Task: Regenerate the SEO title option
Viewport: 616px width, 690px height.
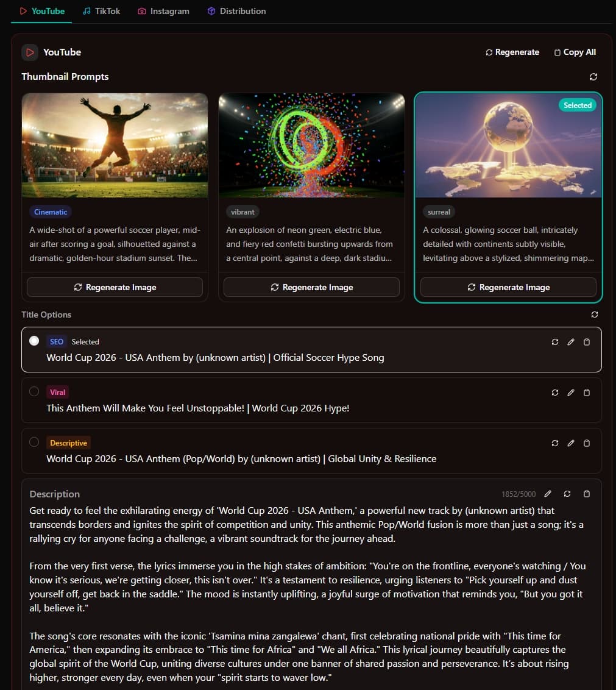Action: [554, 342]
